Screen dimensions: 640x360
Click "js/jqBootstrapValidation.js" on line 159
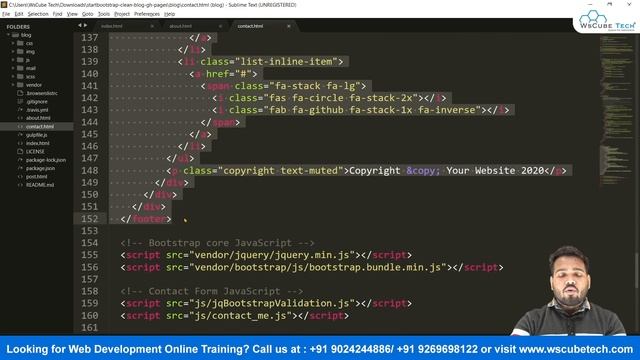coord(272,303)
